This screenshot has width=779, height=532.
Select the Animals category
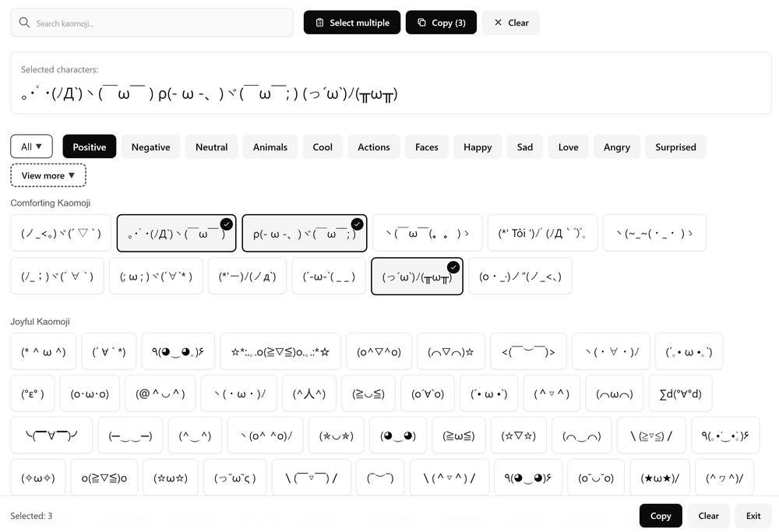[x=270, y=146]
